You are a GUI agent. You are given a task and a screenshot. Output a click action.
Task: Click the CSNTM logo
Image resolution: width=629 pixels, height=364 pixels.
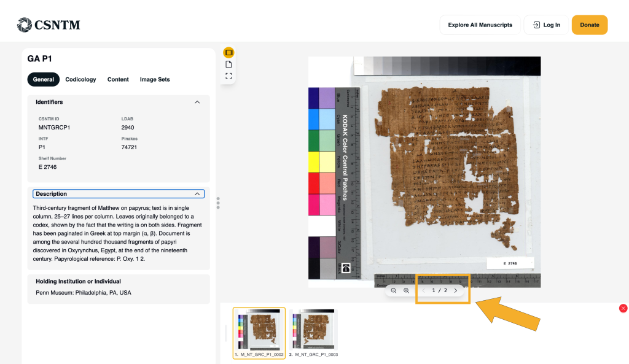pos(49,25)
